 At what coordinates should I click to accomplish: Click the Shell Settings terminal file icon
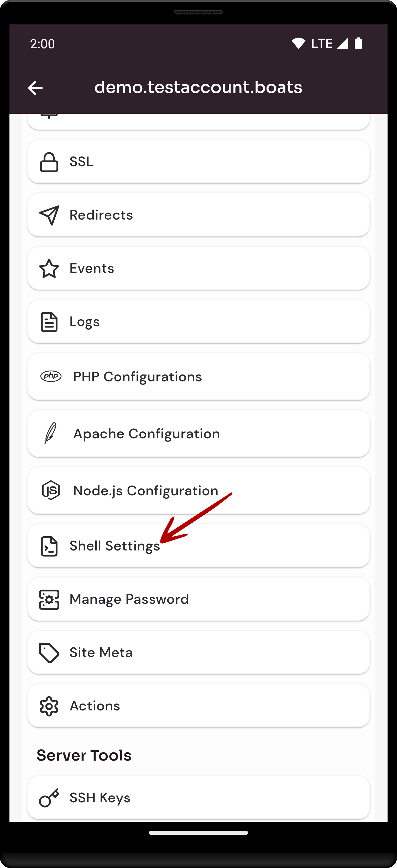(x=49, y=546)
